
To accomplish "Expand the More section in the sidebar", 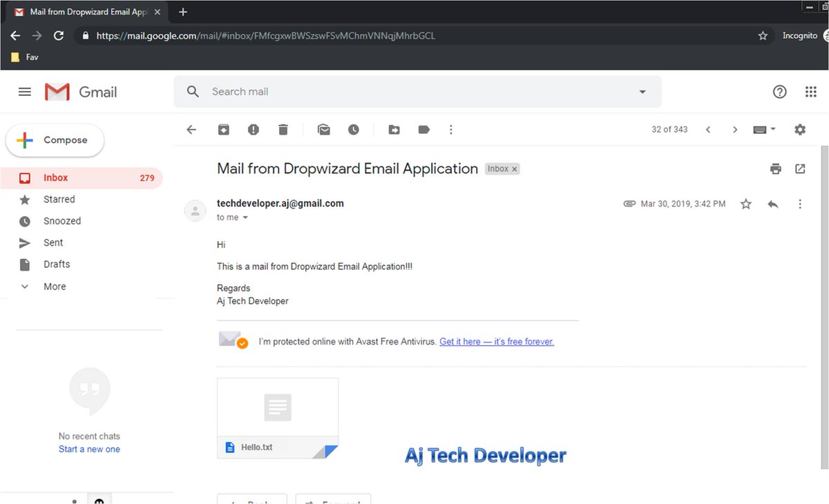I will tap(55, 286).
